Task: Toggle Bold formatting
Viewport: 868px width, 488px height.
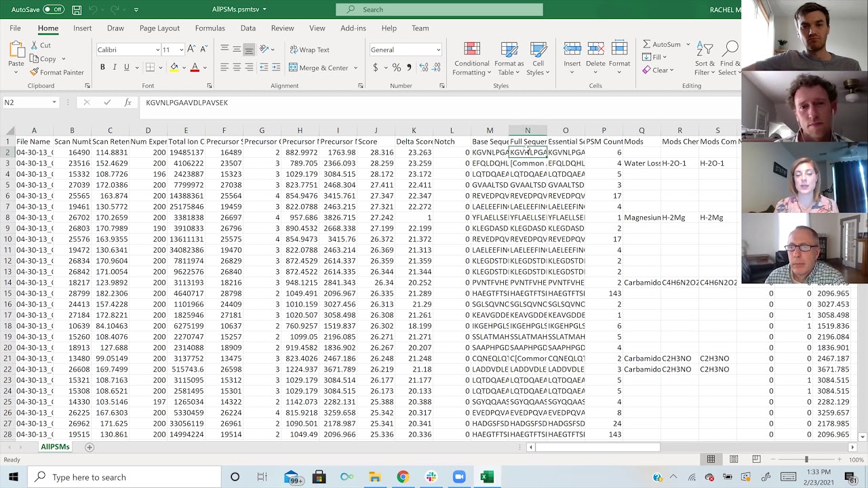Action: (x=102, y=67)
